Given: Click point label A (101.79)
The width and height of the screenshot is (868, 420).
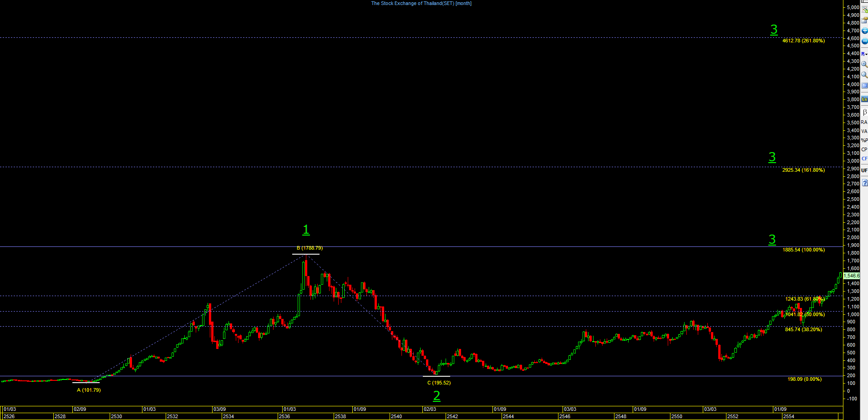Looking at the screenshot, I should point(89,390).
